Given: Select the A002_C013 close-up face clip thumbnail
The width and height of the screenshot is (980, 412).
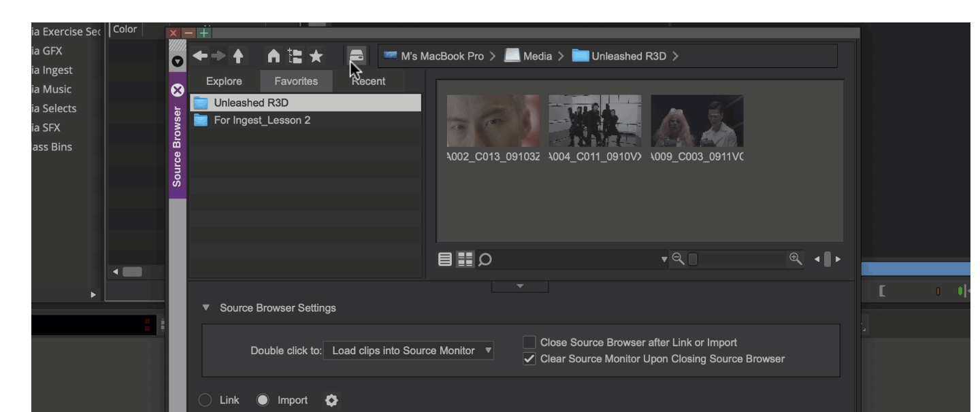Looking at the screenshot, I should point(493,121).
